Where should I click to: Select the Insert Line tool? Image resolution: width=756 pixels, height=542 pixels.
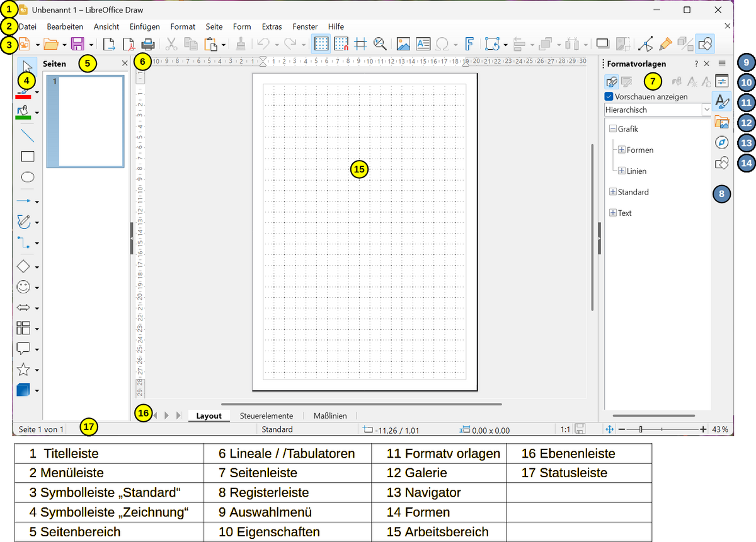click(28, 135)
